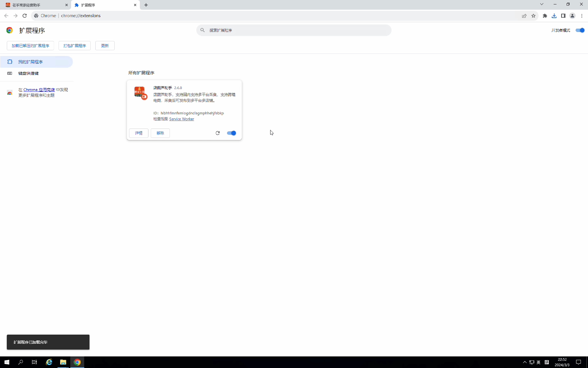Click 详情 button on extension card
The height and width of the screenshot is (368, 588).
tap(139, 133)
